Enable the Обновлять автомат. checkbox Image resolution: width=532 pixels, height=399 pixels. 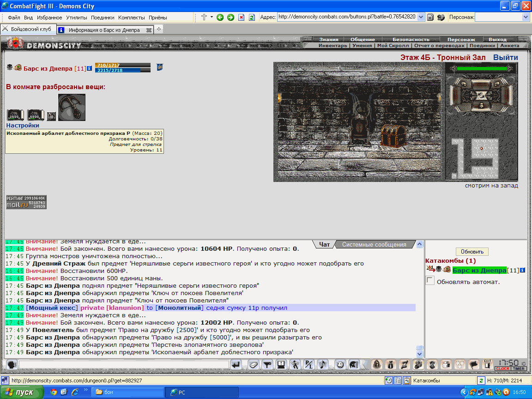pos(430,281)
